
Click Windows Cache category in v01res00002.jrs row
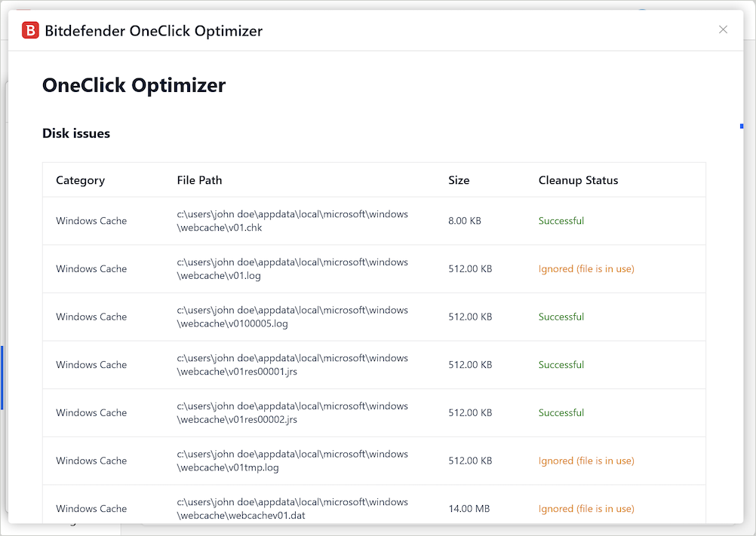pos(91,412)
